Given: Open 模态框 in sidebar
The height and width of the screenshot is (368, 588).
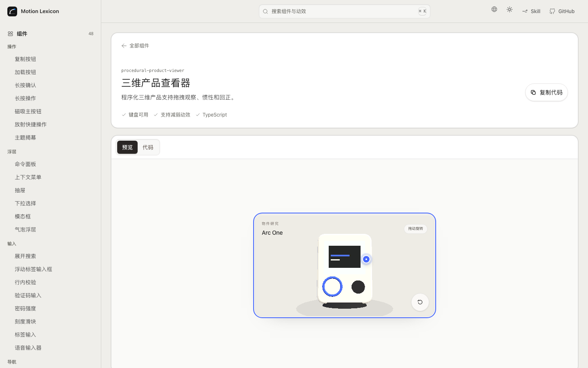Looking at the screenshot, I should [x=23, y=217].
